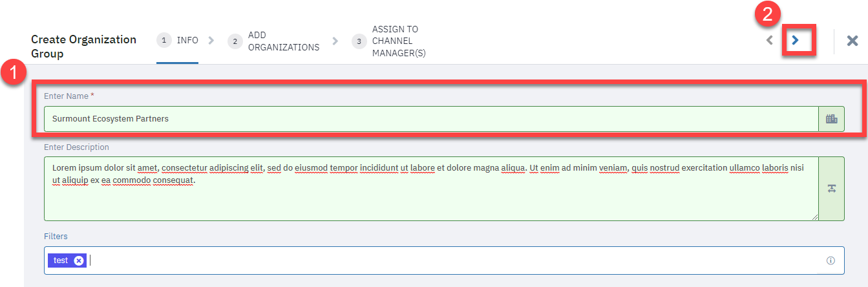Screen dimensions: 868x287
Task: Click the description box resize handle
Action: coord(814,217)
